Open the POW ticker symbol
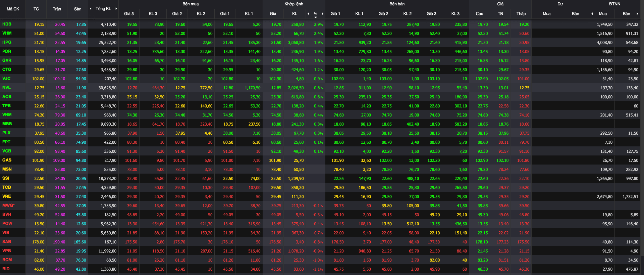Image resolution: width=644 pixels, height=275 pixels. pos(7,224)
